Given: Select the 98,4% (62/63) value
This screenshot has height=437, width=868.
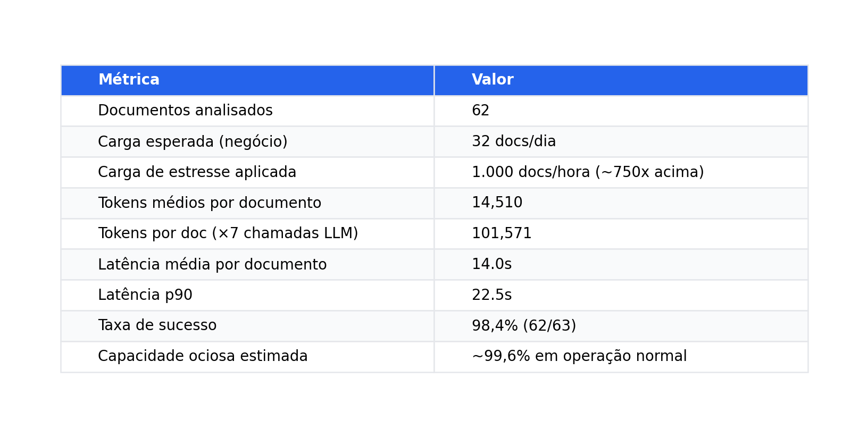Looking at the screenshot, I should point(524,326).
